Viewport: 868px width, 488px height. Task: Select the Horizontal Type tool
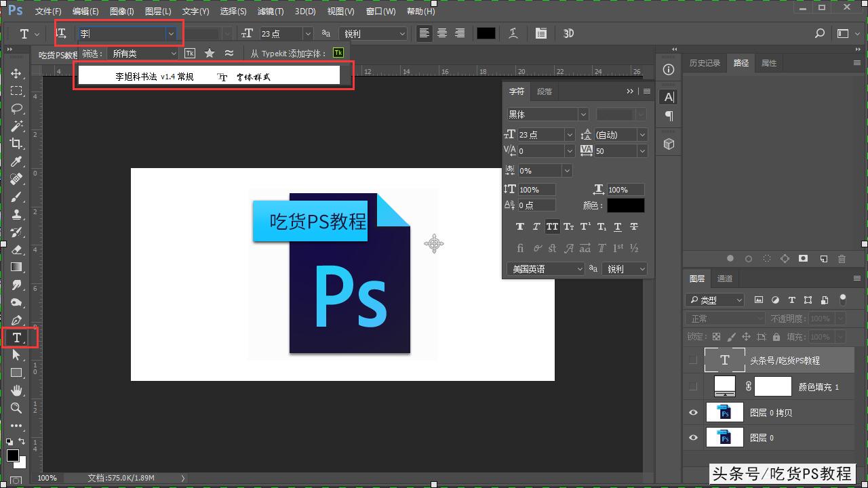[x=16, y=338]
